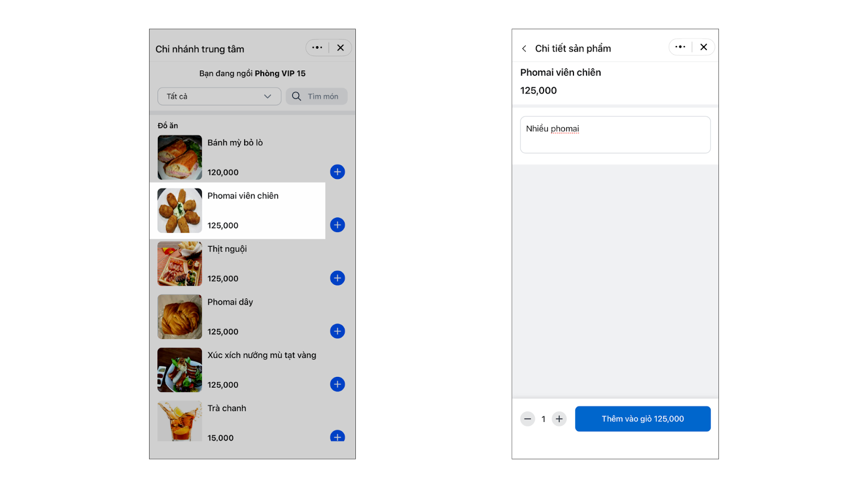This screenshot has height=488, width=868.
Task: Increase quantity with the plus stepper
Action: point(559,419)
